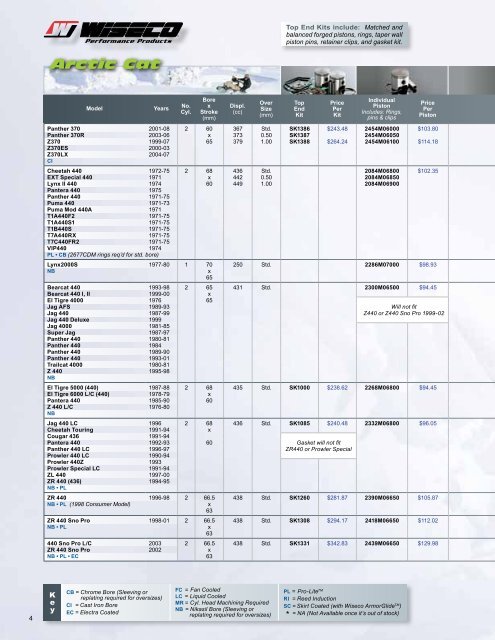Click the $103.80 piston price
The width and height of the screenshot is (495, 640).
click(x=428, y=129)
